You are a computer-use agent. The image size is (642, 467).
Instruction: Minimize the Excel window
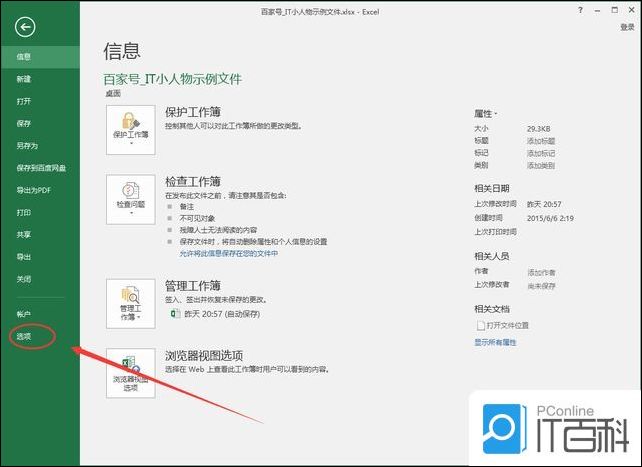click(x=597, y=11)
